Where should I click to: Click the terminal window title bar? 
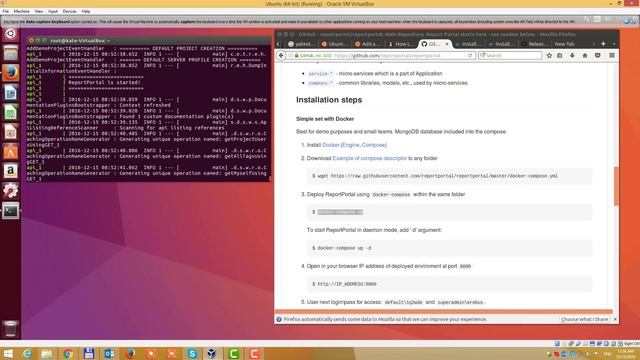(149, 40)
